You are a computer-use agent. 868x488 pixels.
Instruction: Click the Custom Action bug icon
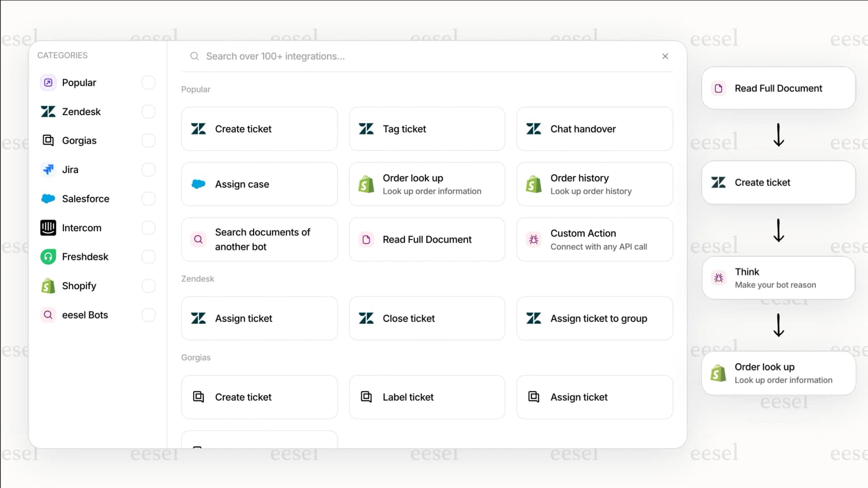[534, 240]
